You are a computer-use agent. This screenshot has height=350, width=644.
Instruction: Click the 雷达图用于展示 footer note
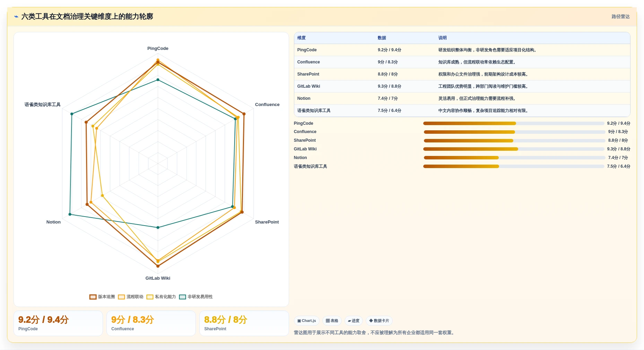click(375, 333)
